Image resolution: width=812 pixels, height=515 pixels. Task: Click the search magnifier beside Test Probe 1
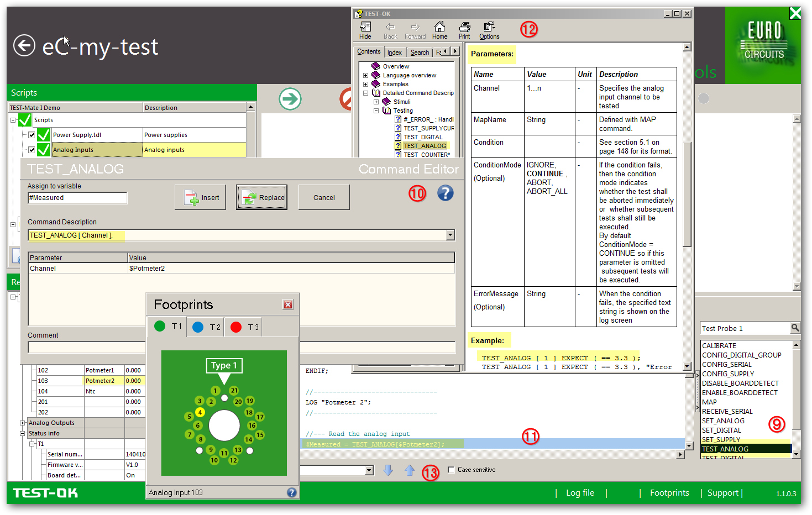point(795,328)
